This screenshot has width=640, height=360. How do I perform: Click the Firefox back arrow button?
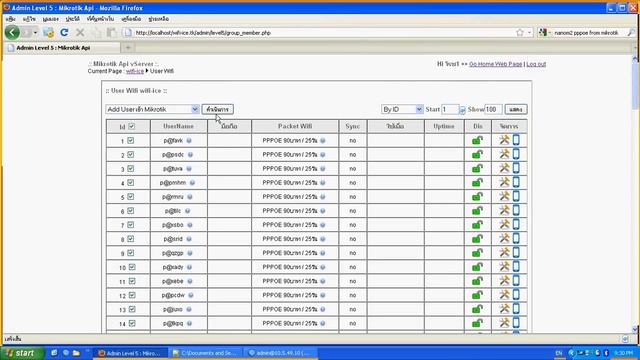pyautogui.click(x=12, y=32)
